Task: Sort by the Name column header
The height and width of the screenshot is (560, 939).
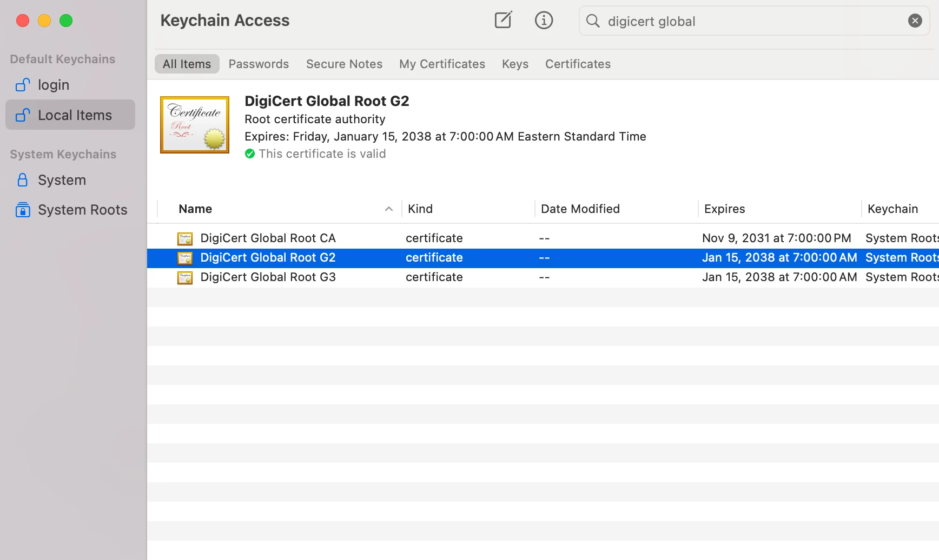Action: coord(195,209)
